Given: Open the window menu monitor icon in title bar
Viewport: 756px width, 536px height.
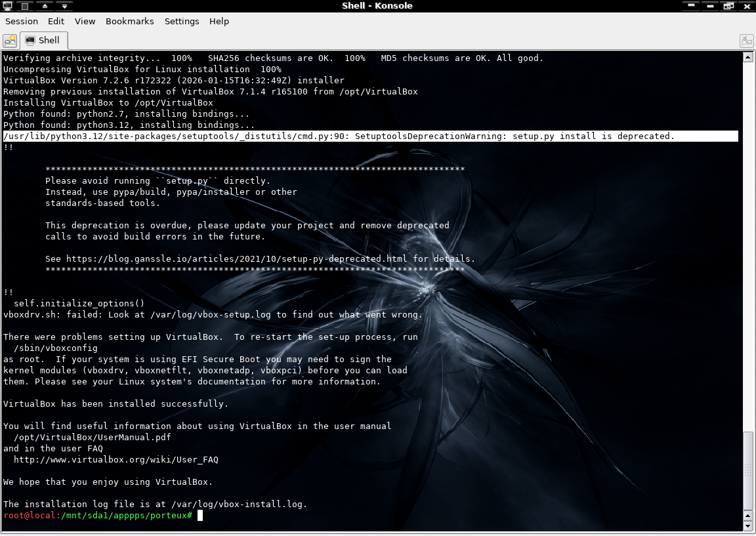Looking at the screenshot, I should point(7,6).
